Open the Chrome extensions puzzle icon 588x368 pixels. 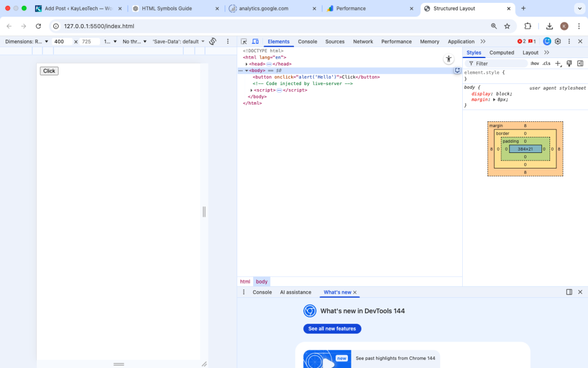coord(528,26)
